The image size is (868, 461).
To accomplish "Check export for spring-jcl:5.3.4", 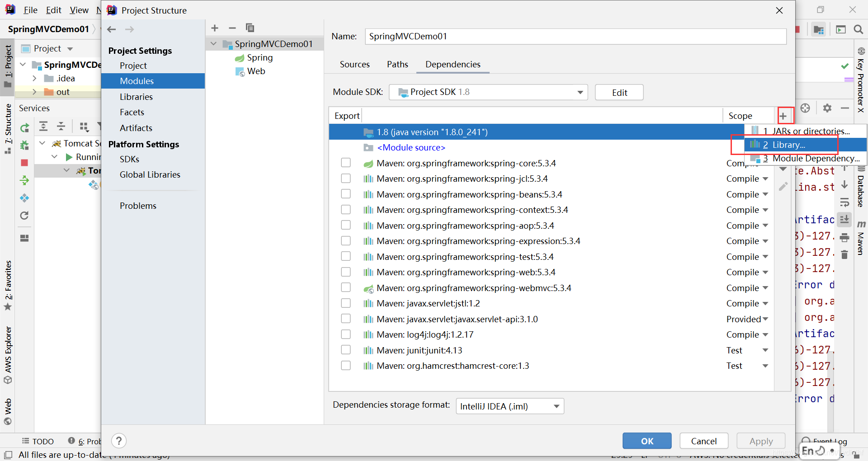I will tap(346, 179).
